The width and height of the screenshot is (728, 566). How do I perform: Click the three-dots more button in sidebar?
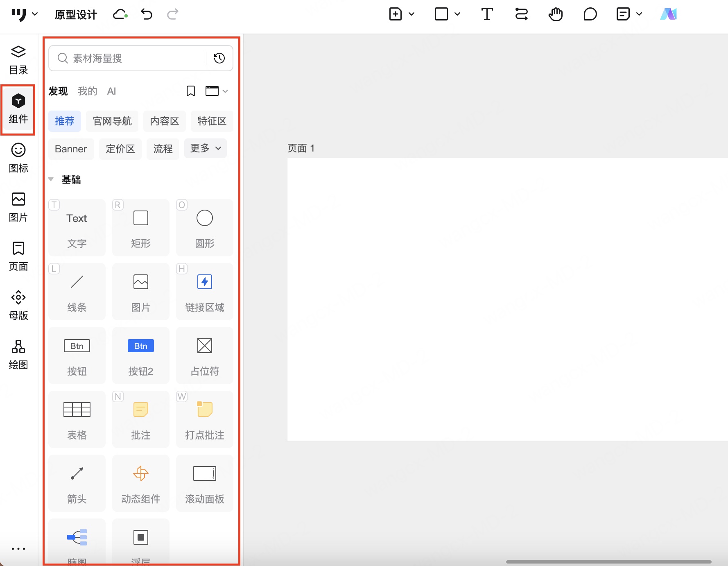pyautogui.click(x=18, y=549)
